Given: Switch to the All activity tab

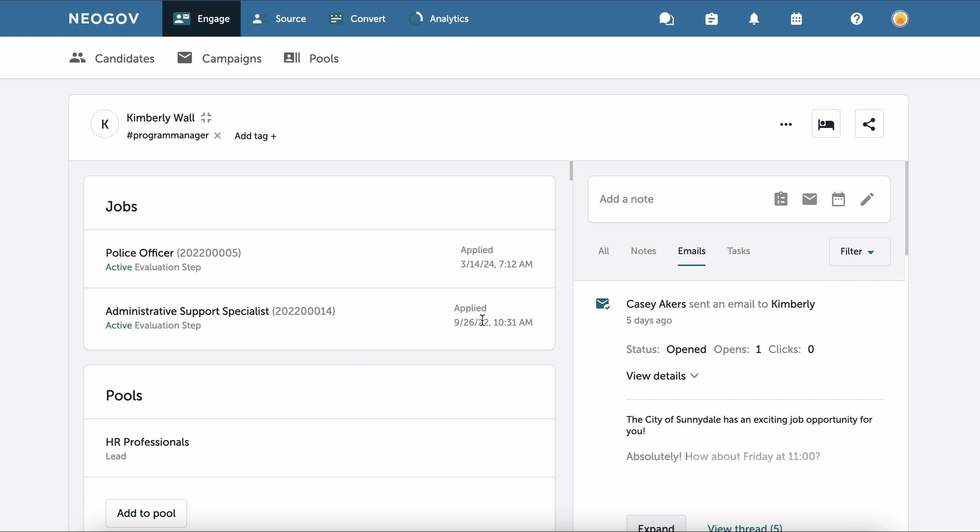Looking at the screenshot, I should click(604, 251).
